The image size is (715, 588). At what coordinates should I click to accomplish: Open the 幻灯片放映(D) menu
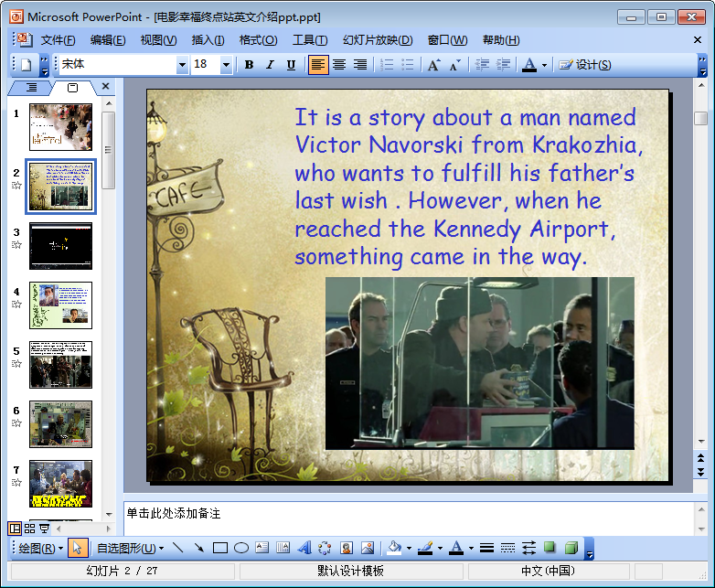378,40
